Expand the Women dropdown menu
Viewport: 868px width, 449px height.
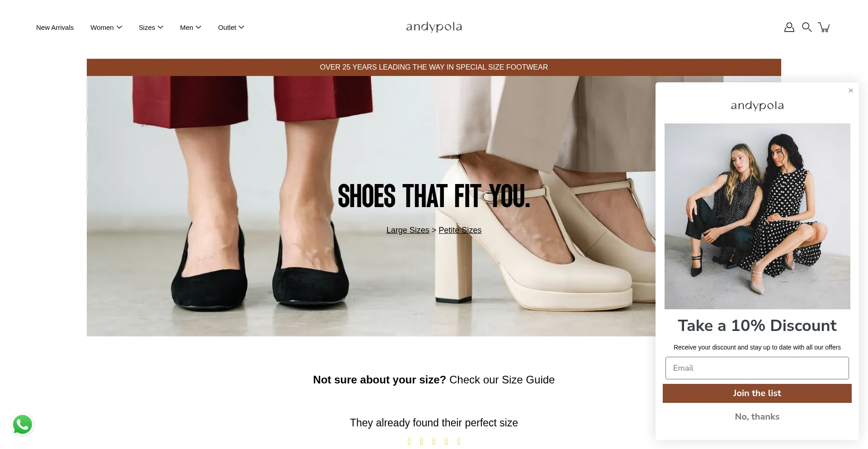pyautogui.click(x=106, y=28)
